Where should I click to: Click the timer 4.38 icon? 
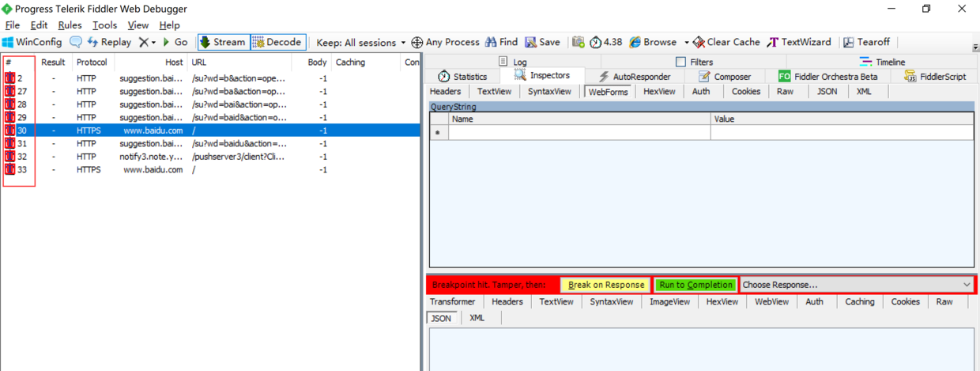coord(606,42)
